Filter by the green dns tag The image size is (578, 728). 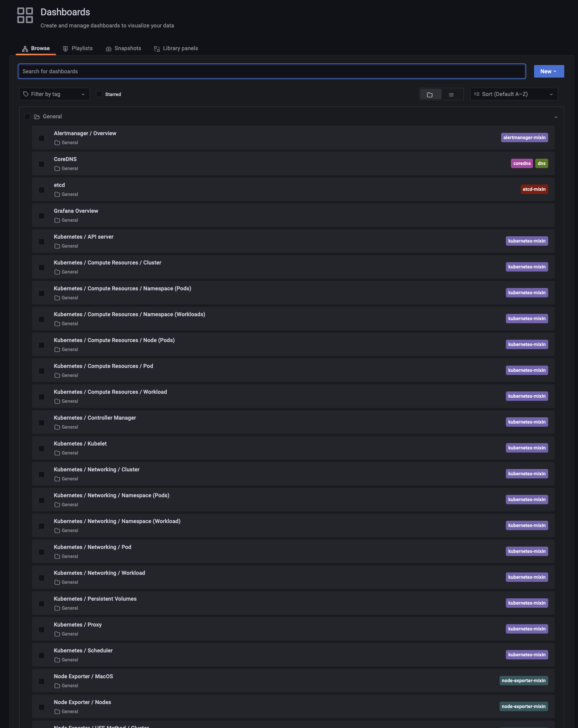pyautogui.click(x=542, y=163)
